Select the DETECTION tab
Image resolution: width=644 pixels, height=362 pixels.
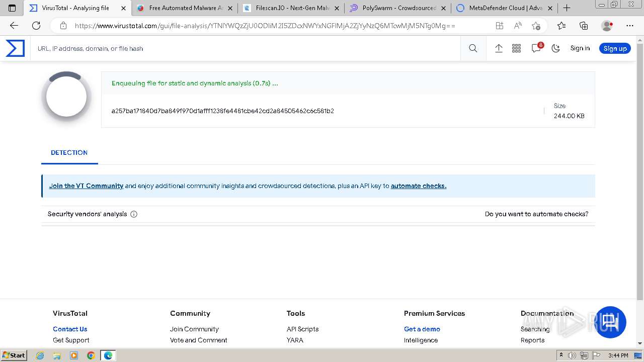pos(69,153)
